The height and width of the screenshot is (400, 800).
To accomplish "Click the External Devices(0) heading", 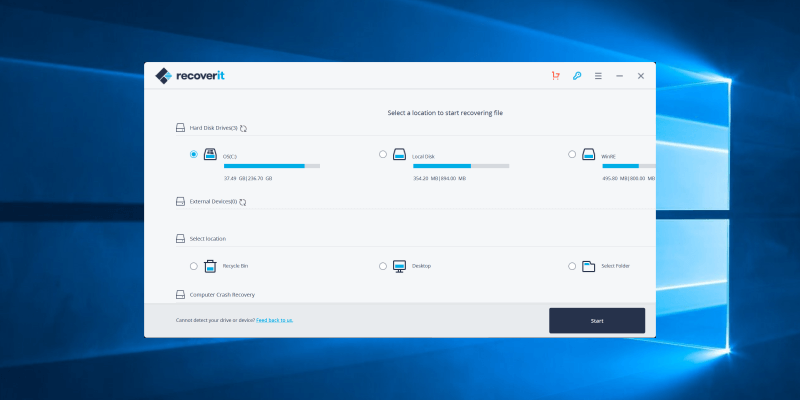I will click(x=213, y=202).
